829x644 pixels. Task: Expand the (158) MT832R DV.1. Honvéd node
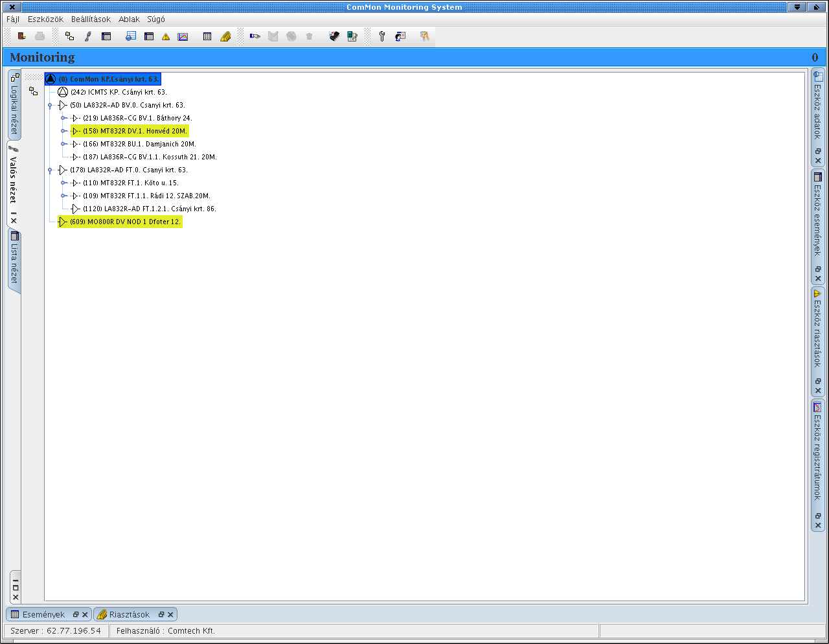[63, 131]
